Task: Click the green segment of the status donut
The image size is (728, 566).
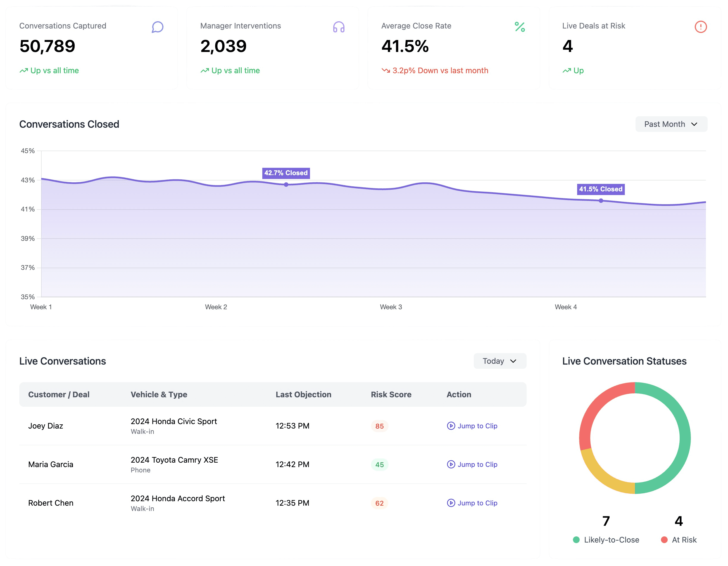Action: (685, 438)
